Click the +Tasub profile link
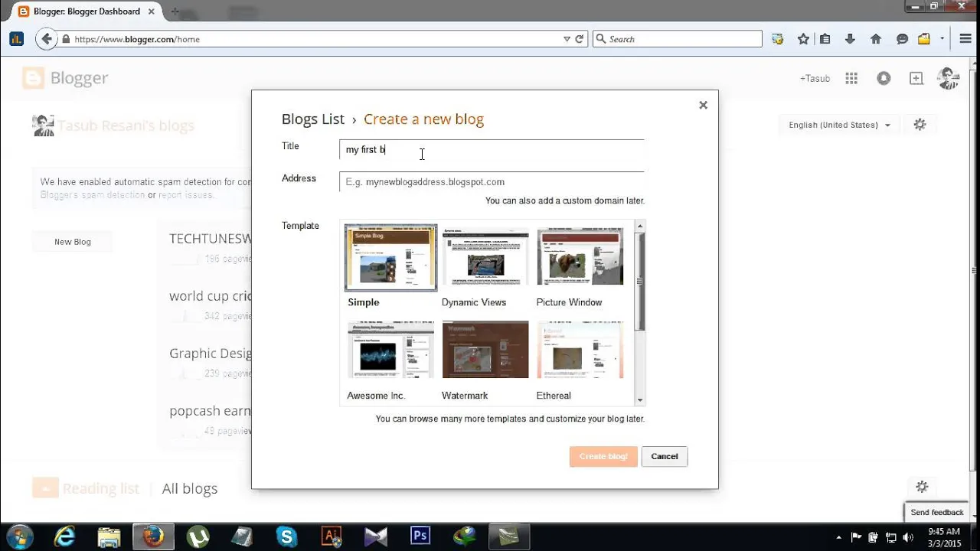 (x=815, y=78)
